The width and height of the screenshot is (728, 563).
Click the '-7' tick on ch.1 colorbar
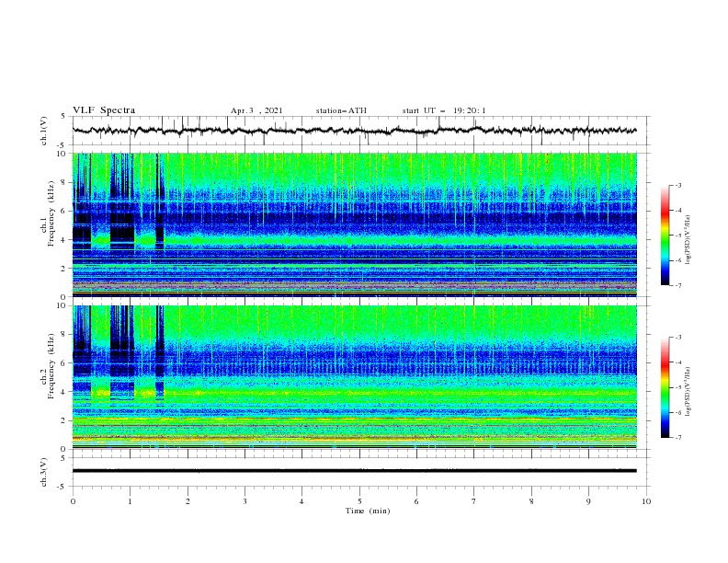pos(677,285)
